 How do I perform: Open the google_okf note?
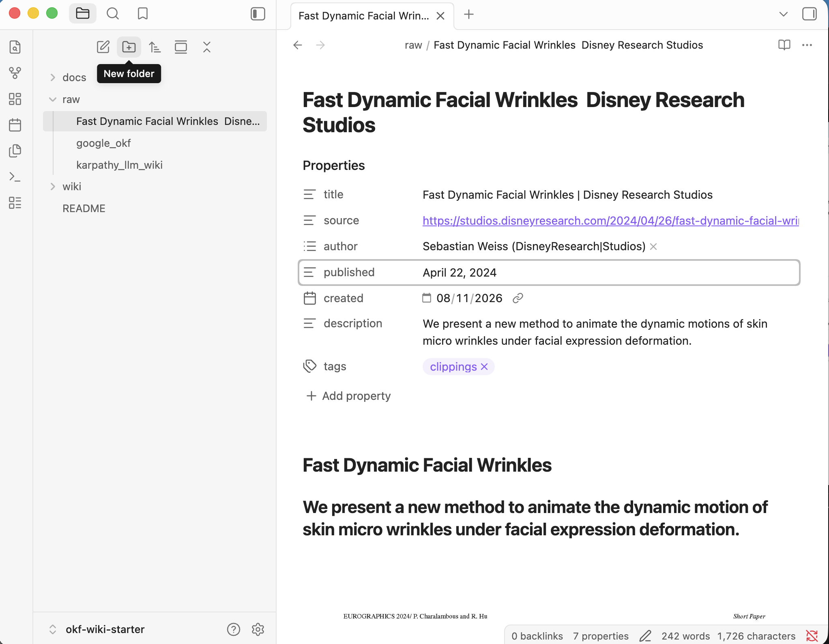(155, 143)
